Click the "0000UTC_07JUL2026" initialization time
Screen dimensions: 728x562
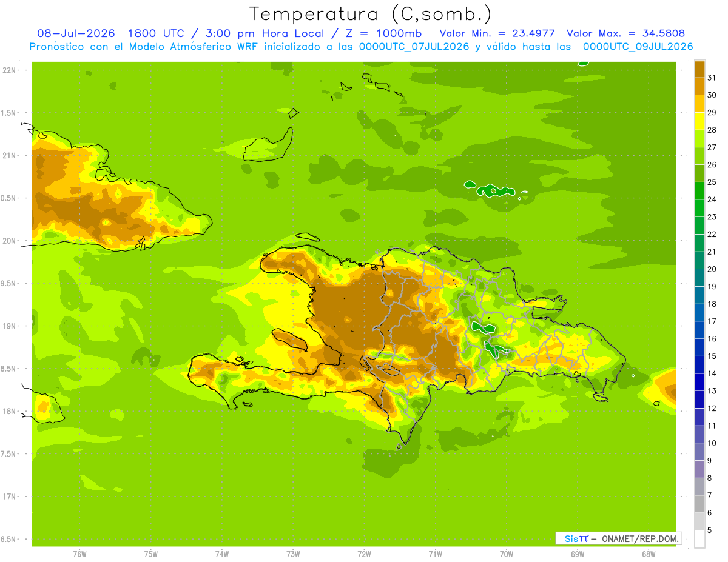point(414,47)
